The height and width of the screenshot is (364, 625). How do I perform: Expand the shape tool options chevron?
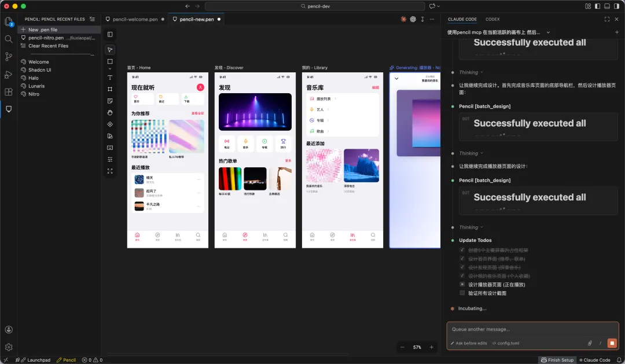coord(110,68)
